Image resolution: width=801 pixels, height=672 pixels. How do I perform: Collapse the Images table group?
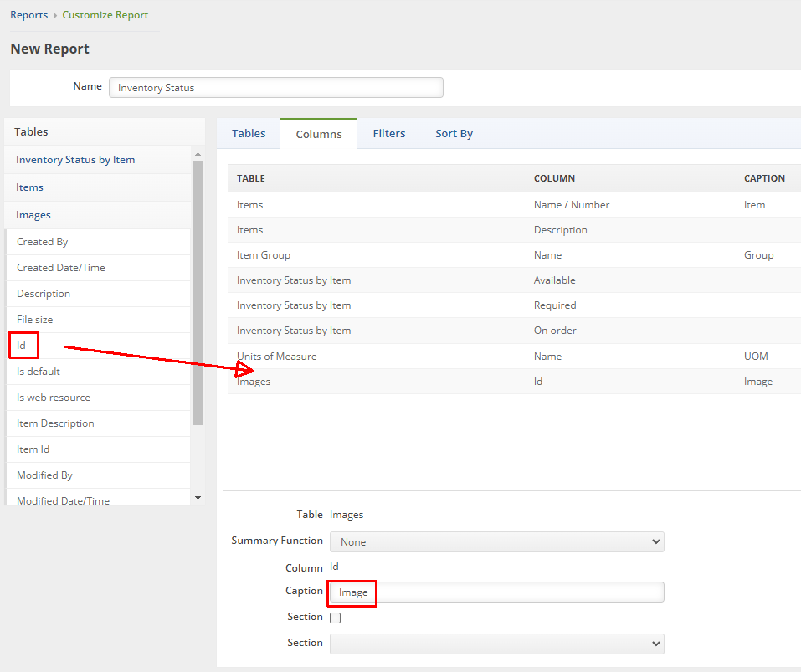click(33, 215)
